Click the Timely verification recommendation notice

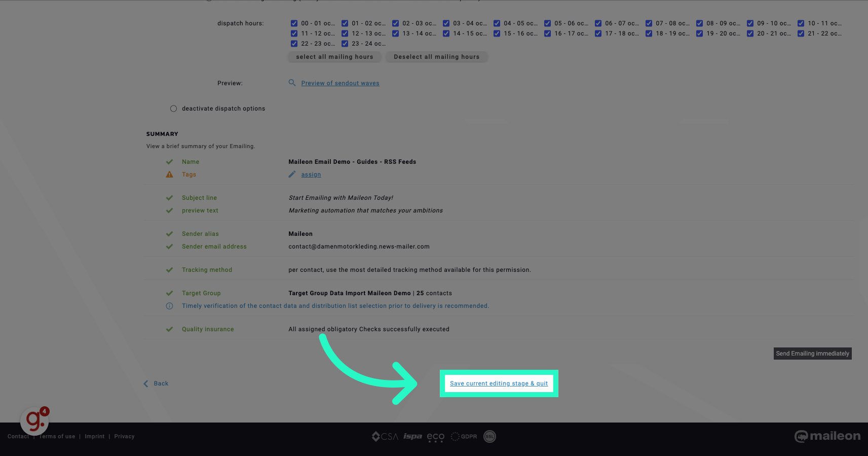pos(335,306)
